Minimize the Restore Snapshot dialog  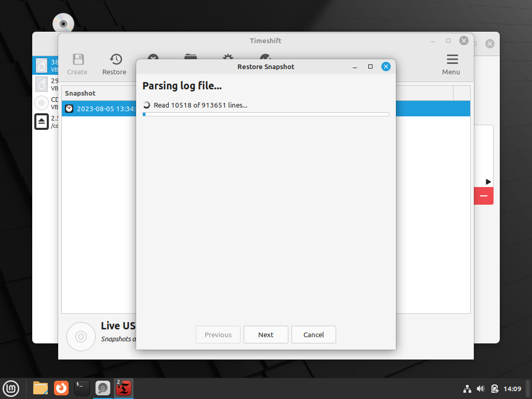click(355, 67)
